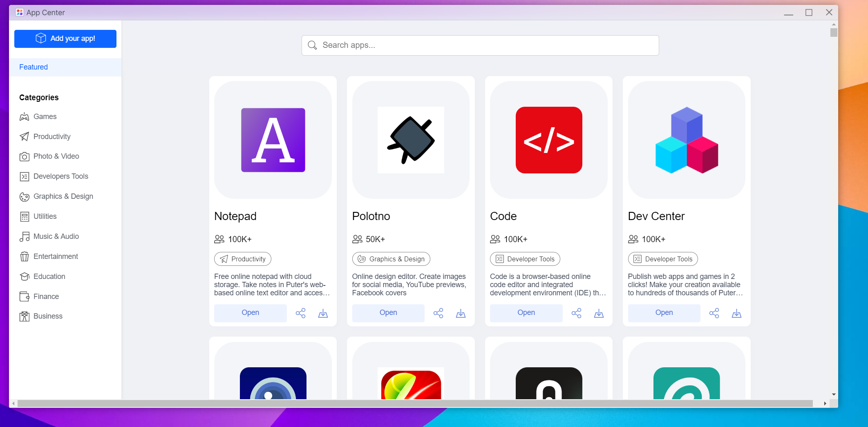Click the Productivity tag on Notepad
The image size is (868, 427).
tap(243, 259)
